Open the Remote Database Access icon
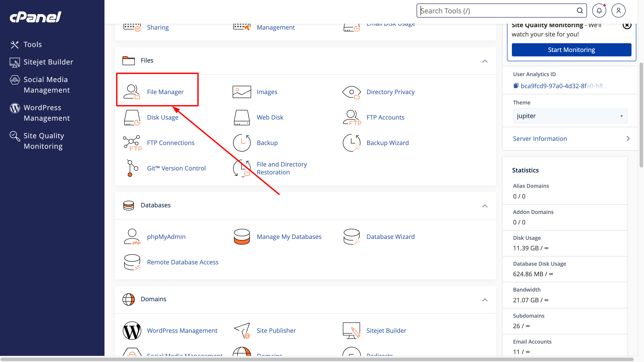644x362 pixels. [132, 262]
